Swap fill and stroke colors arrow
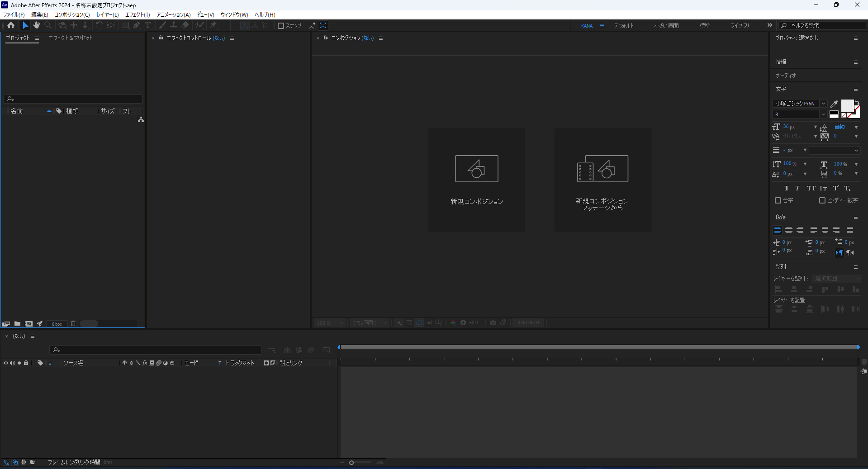This screenshot has height=469, width=868. coord(857,103)
